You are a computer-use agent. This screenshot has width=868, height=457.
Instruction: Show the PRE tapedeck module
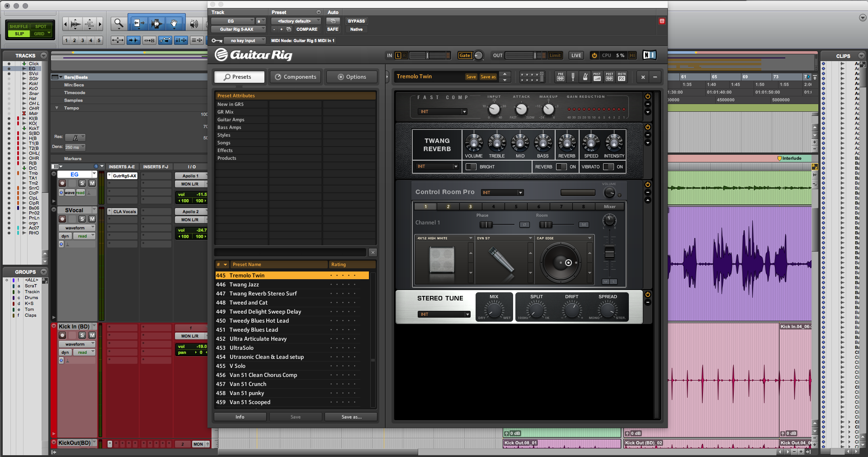click(561, 76)
